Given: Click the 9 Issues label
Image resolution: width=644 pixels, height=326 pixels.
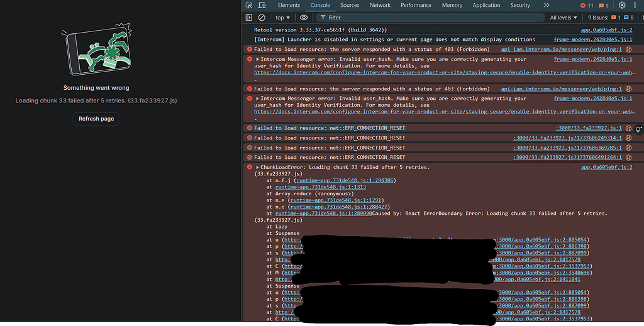Looking at the screenshot, I should pos(598,18).
